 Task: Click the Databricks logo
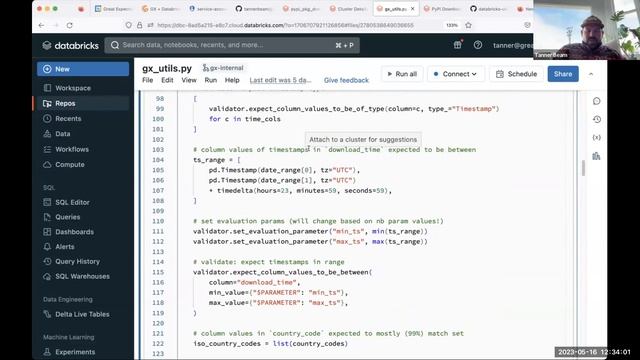(71, 45)
